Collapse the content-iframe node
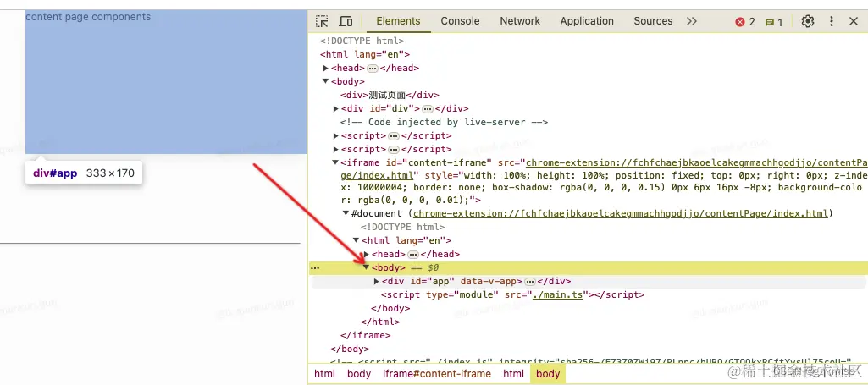868x385 pixels. (x=335, y=162)
